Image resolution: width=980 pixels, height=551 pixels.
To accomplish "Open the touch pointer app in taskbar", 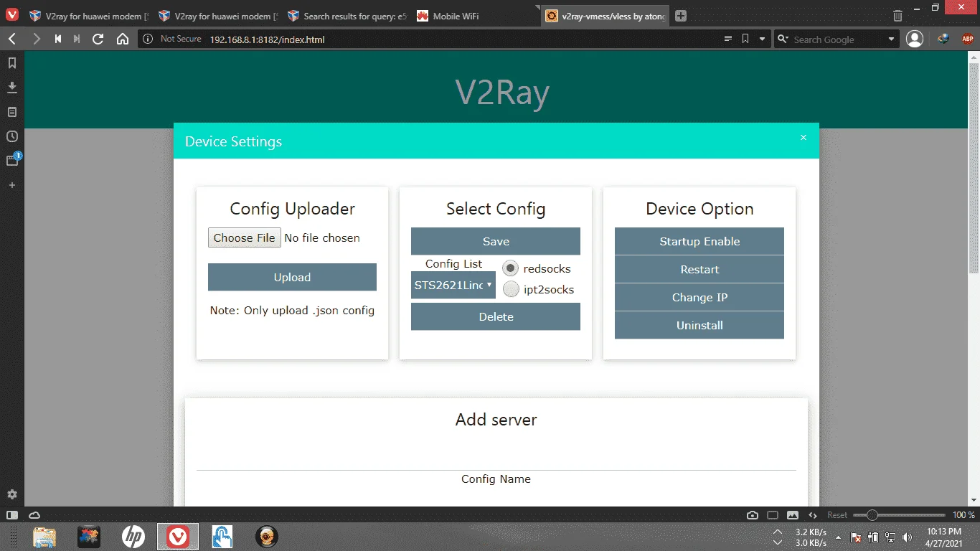I will 222,537.
